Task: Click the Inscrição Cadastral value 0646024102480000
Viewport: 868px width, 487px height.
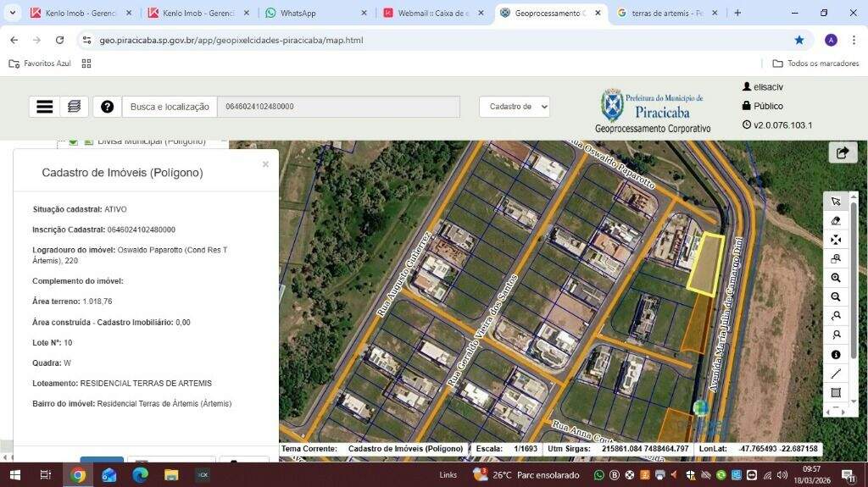Action: point(142,230)
